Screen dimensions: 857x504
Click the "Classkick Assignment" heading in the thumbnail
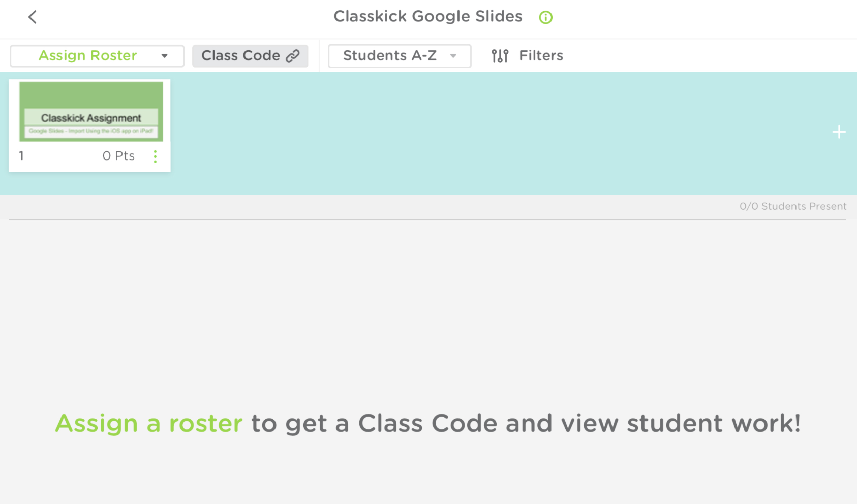(91, 118)
